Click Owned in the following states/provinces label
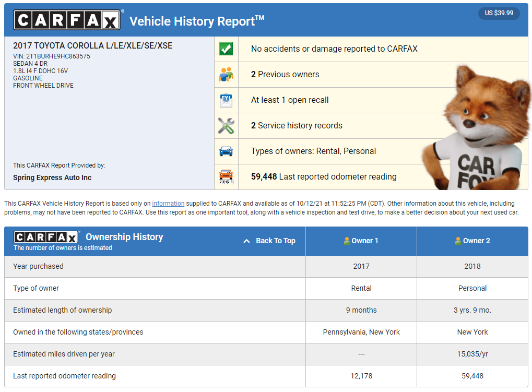The height and width of the screenshot is (392, 532). 78,332
